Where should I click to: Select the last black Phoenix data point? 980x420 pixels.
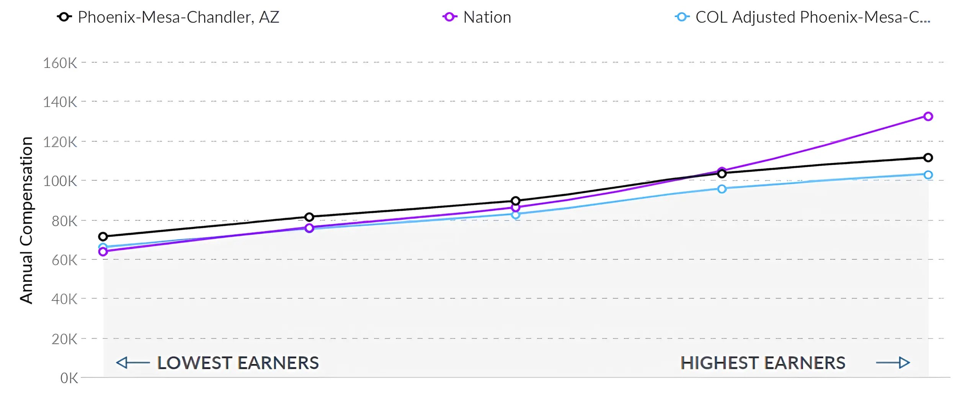(928, 158)
